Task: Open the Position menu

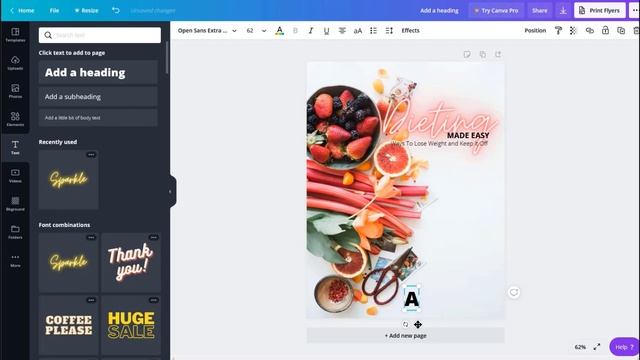Action: tap(535, 31)
